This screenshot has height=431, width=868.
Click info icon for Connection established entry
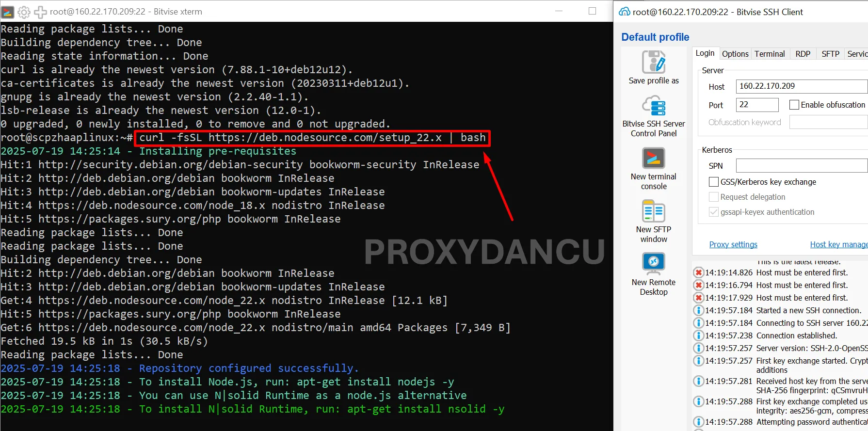[699, 335]
